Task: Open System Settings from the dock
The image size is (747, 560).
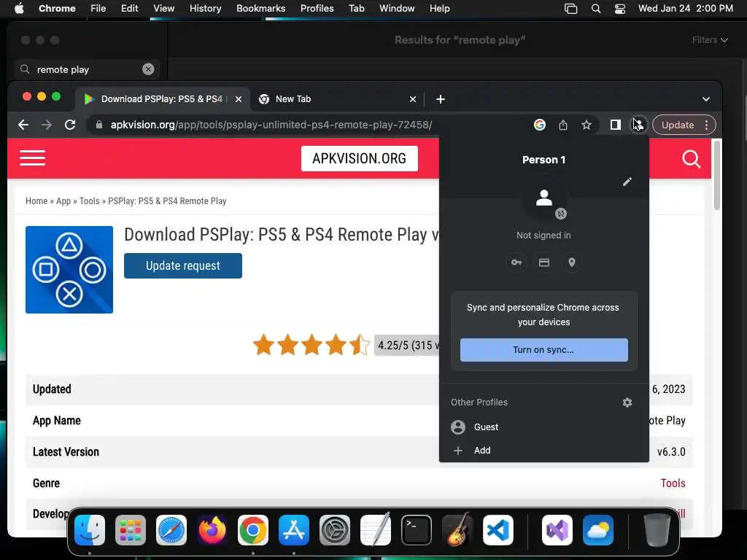Action: pyautogui.click(x=334, y=530)
